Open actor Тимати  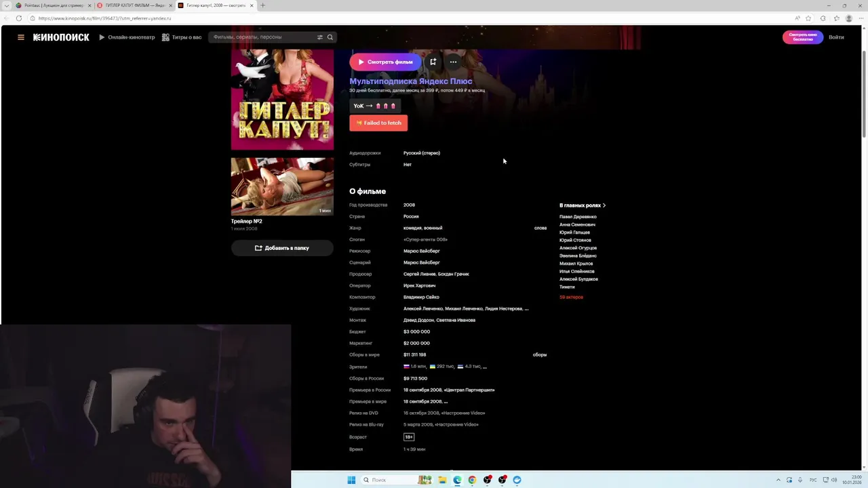[x=567, y=287]
